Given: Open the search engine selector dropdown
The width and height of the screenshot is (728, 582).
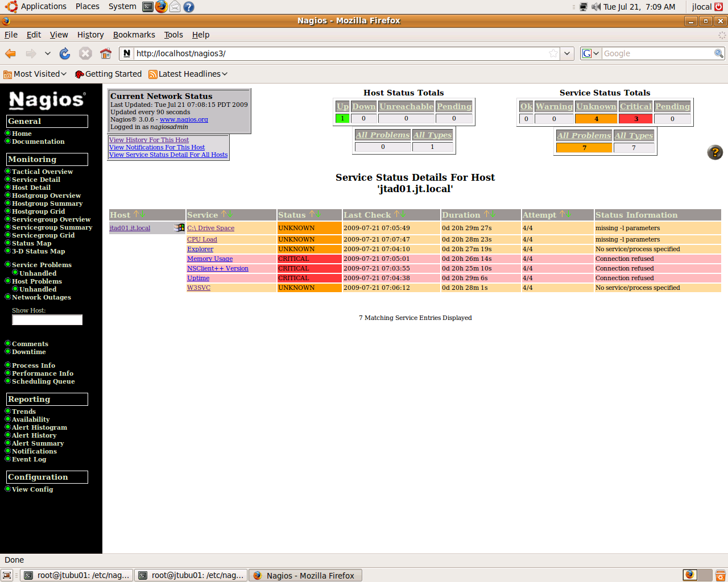Looking at the screenshot, I should pyautogui.click(x=591, y=53).
